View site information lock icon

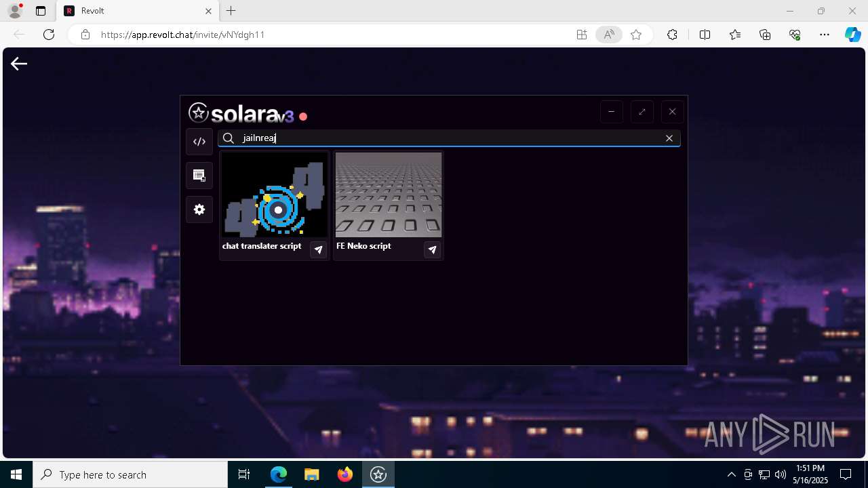tap(85, 35)
